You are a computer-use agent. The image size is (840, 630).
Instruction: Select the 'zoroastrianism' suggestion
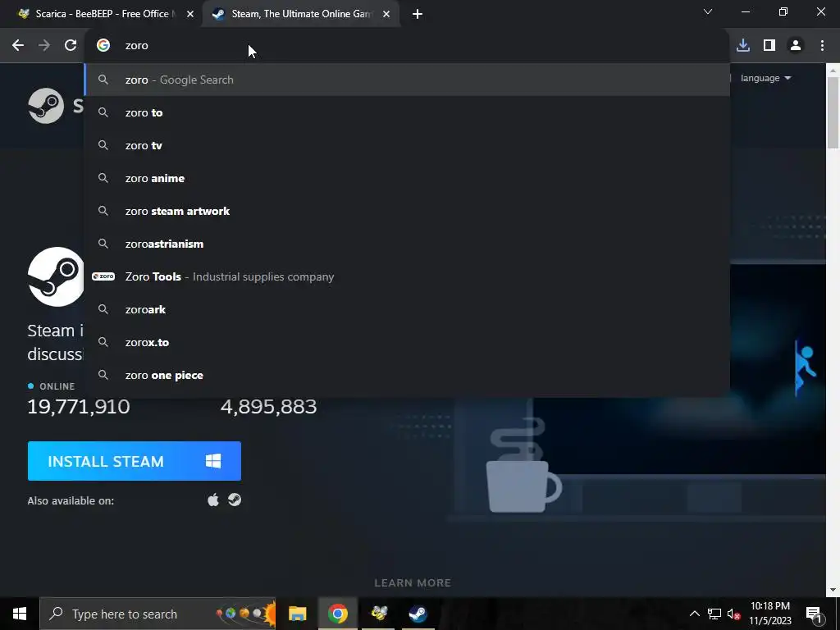[x=407, y=244]
